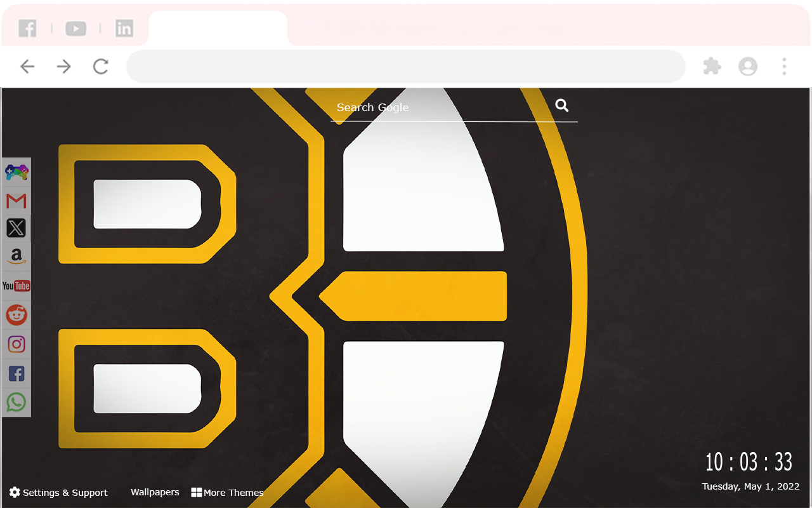Screen dimensions: 812x508
Task: Open the games shortcut at sidebar top
Action: tap(16, 171)
